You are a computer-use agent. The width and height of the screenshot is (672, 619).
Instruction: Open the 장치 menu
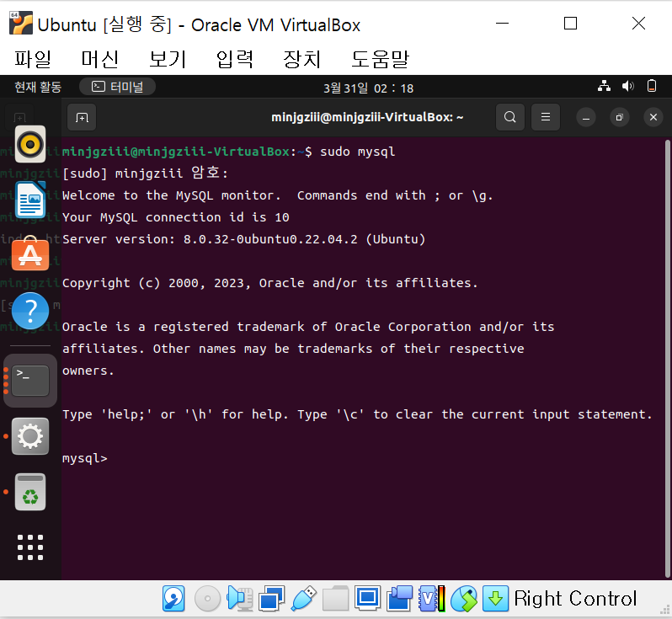coord(301,59)
